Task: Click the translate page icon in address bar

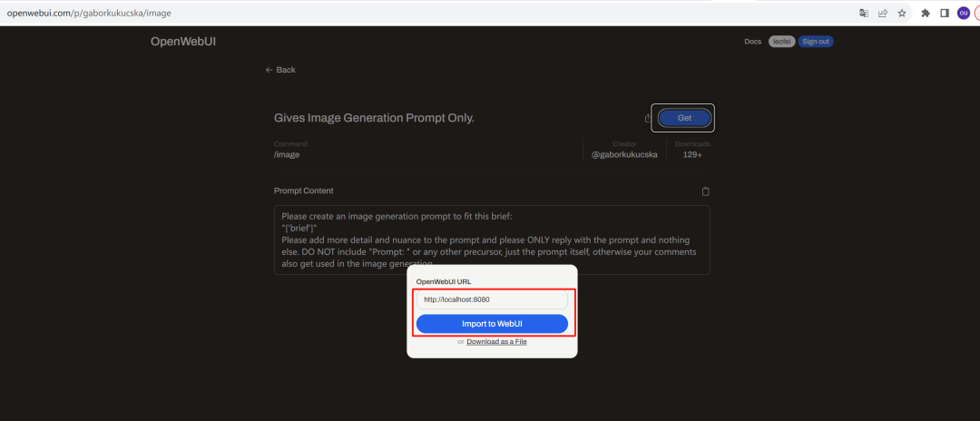Action: pos(864,13)
